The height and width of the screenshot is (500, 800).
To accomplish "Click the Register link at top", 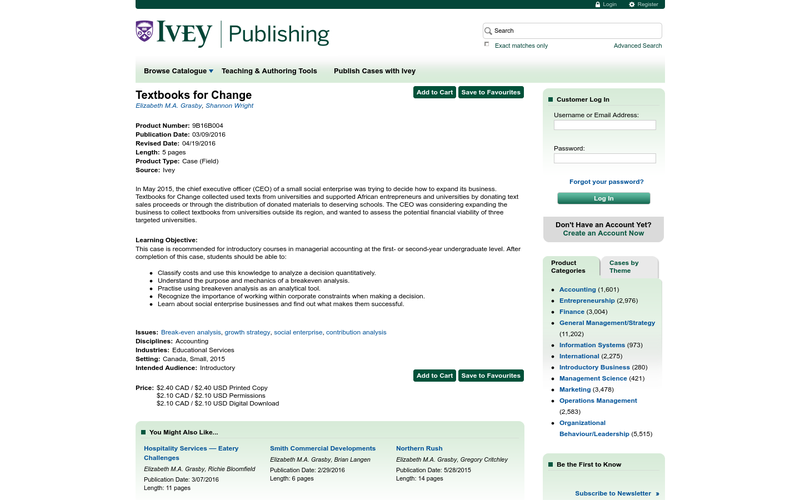I will (647, 5).
